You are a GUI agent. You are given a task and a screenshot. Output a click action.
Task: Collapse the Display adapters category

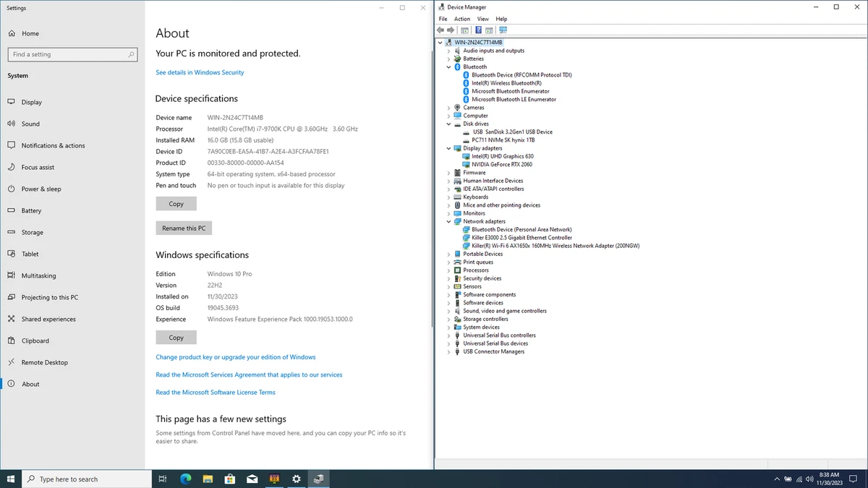point(448,148)
